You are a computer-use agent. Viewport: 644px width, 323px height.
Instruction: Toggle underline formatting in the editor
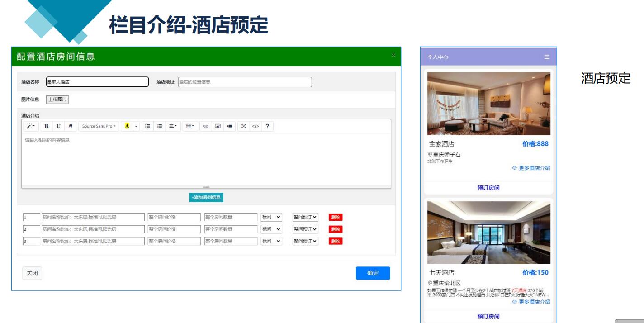58,126
